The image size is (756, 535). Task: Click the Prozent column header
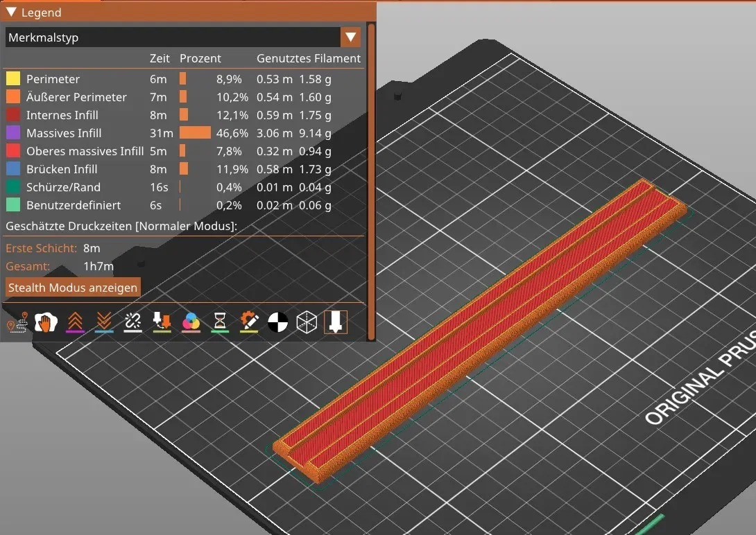pos(200,58)
